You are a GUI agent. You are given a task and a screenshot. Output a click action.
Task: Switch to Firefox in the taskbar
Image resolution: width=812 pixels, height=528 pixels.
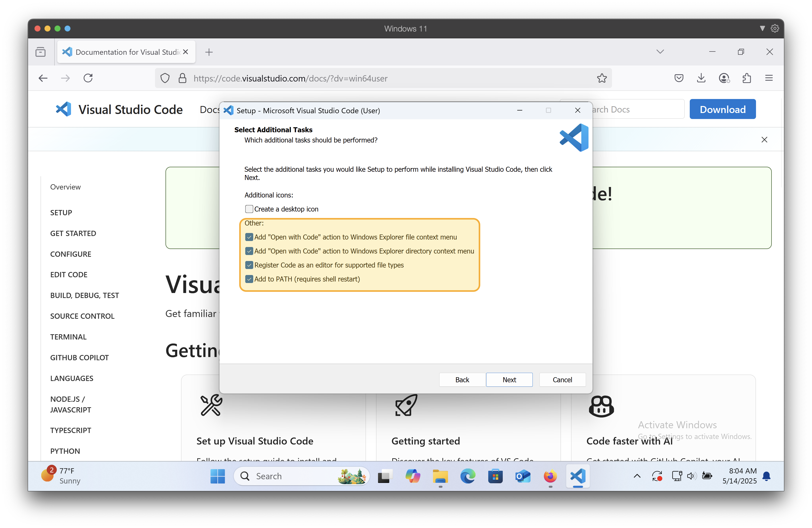[x=550, y=476]
